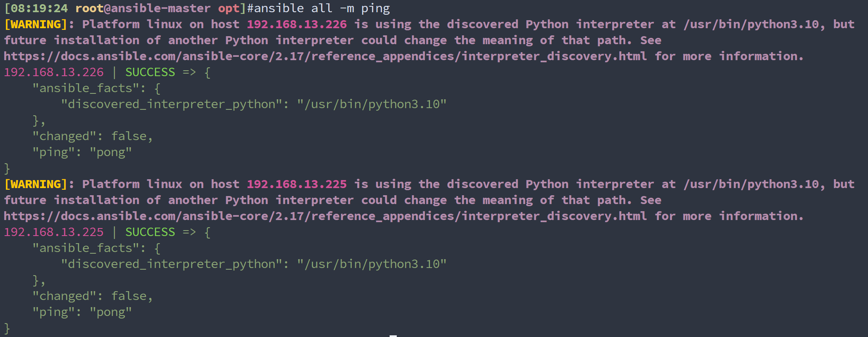The height and width of the screenshot is (337, 868).
Task: Click the "changed": false line for host 192.168.13.226
Action: (x=93, y=136)
